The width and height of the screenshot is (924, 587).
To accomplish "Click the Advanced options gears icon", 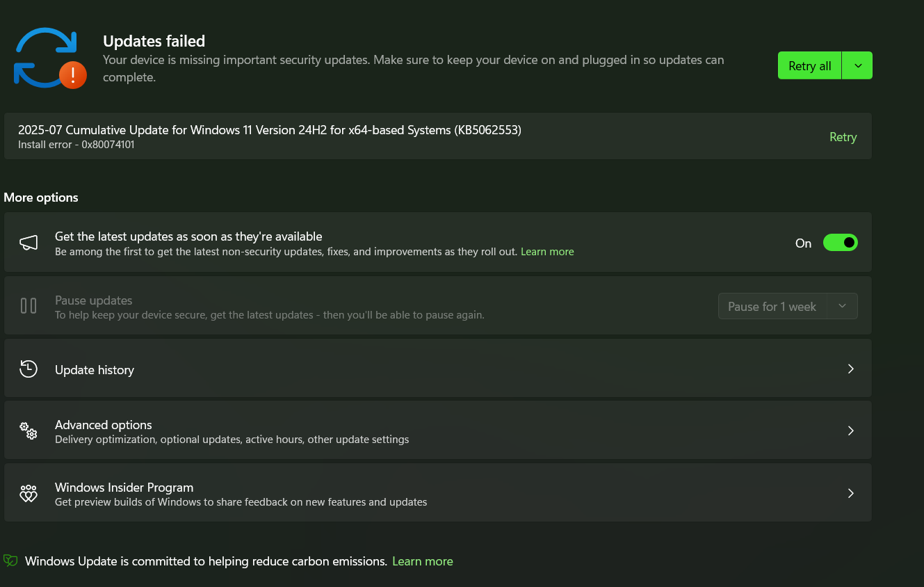I will pos(29,431).
